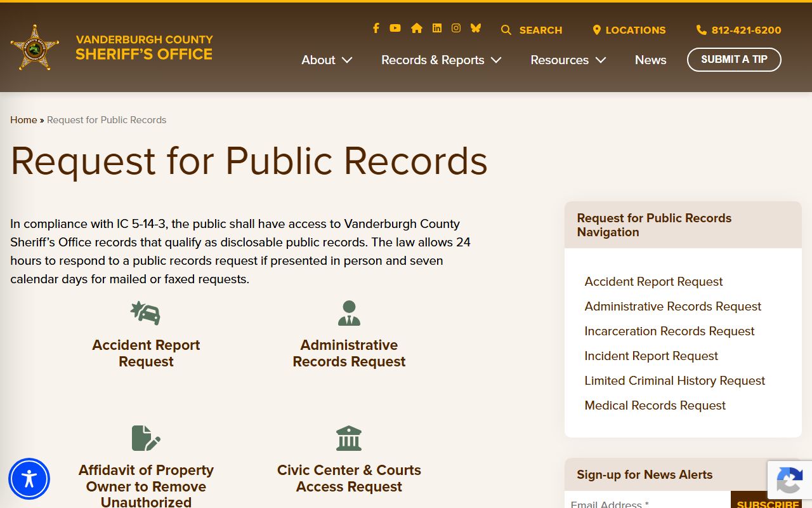Open Civic Center & Courts Access Request
Screen dimensions: 812x508
click(349, 478)
